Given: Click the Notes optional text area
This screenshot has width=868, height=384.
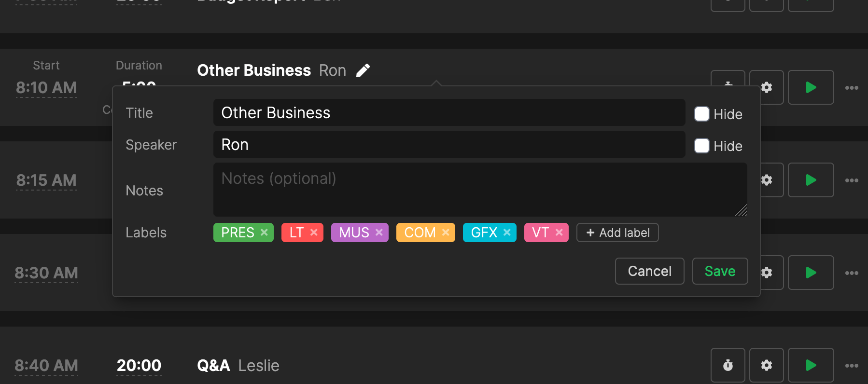Looking at the screenshot, I should click(480, 190).
